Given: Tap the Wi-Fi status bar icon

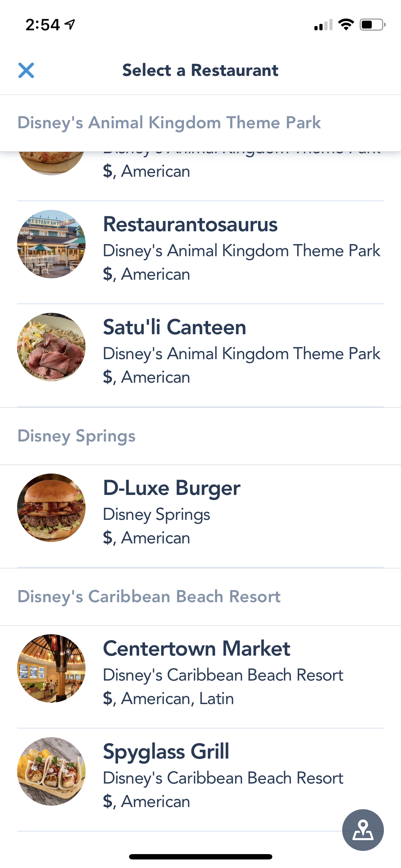Looking at the screenshot, I should coord(346,25).
